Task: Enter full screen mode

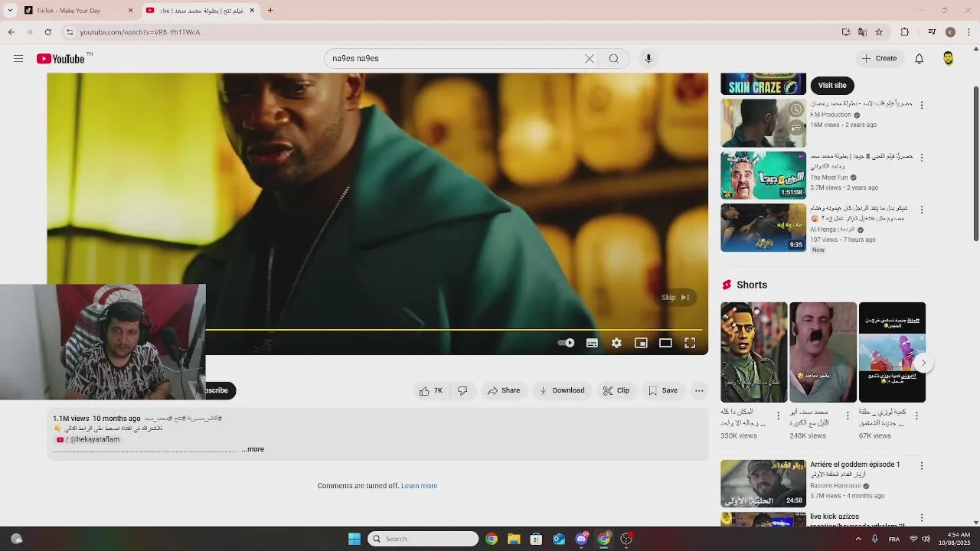Action: [690, 343]
